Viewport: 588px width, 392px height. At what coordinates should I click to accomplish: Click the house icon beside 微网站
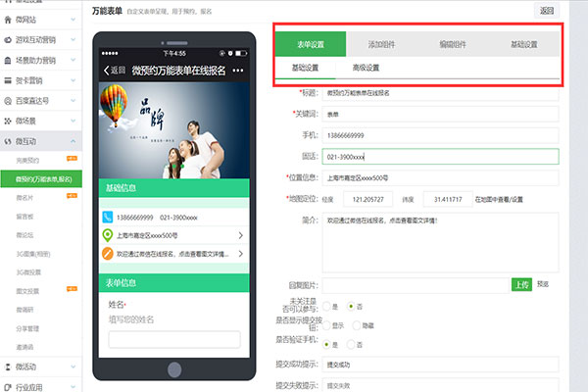tap(8, 20)
